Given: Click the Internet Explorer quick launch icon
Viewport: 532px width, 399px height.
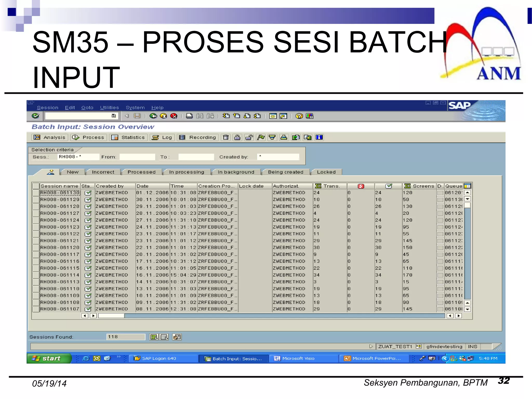Looking at the screenshot, I should 86,358.
